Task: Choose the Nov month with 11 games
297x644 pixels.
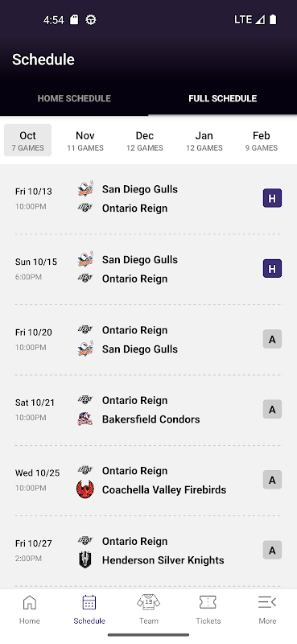Action: click(x=85, y=140)
